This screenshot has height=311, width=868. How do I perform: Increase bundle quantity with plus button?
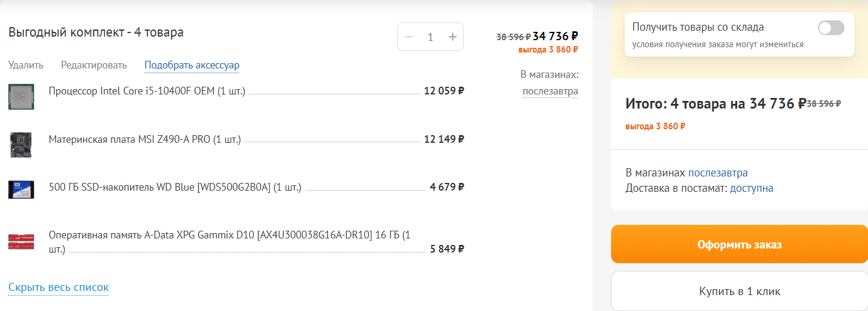(453, 37)
